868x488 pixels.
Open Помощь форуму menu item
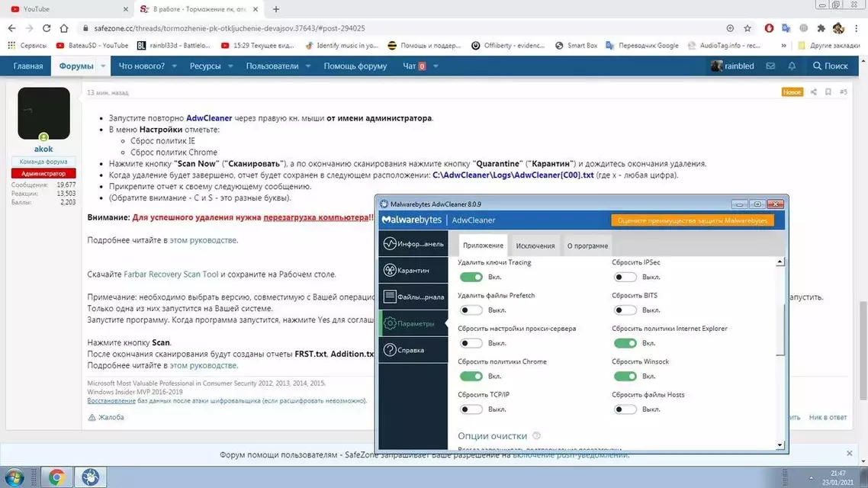click(x=355, y=66)
